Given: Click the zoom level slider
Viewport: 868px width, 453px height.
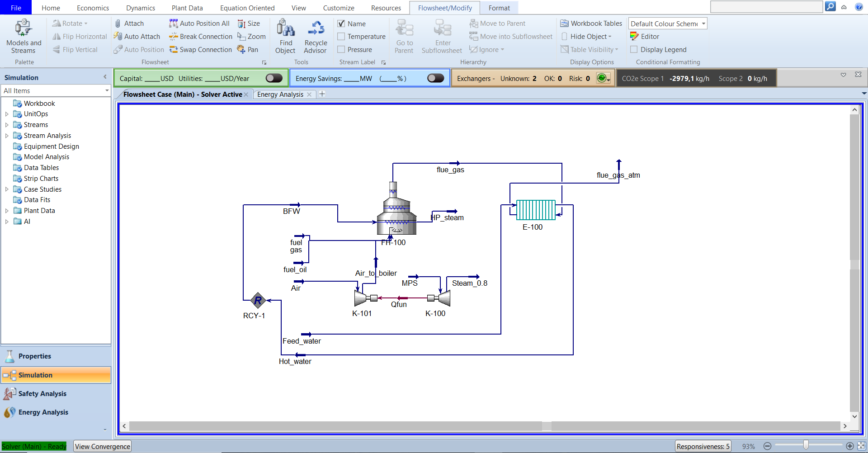Looking at the screenshot, I should pyautogui.click(x=806, y=446).
